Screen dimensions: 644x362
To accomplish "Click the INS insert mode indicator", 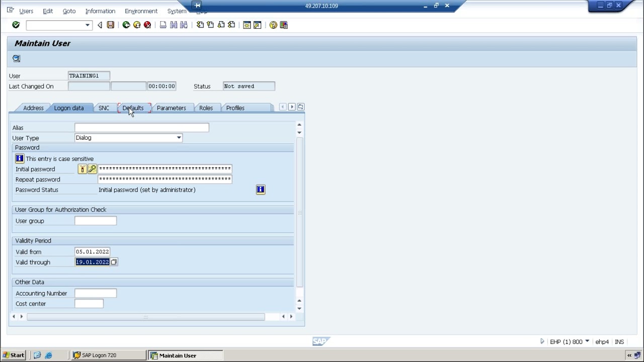I will [619, 342].
